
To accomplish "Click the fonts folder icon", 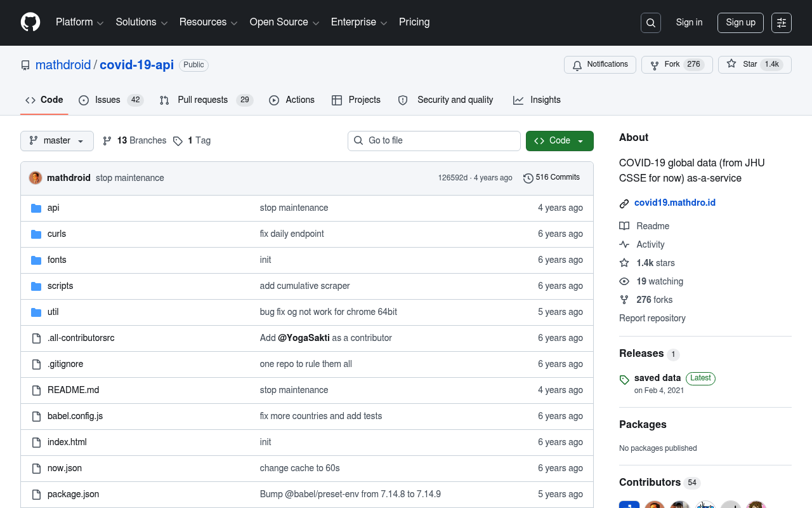I will (36, 260).
